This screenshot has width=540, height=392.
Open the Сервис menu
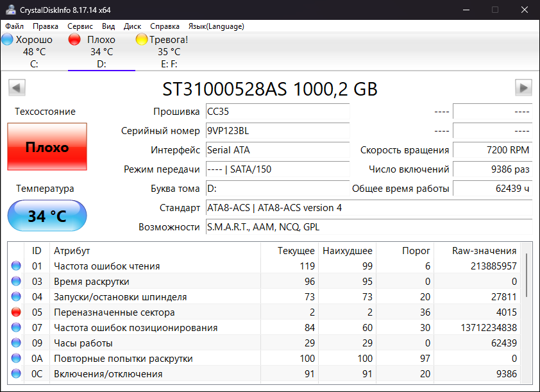click(x=80, y=26)
